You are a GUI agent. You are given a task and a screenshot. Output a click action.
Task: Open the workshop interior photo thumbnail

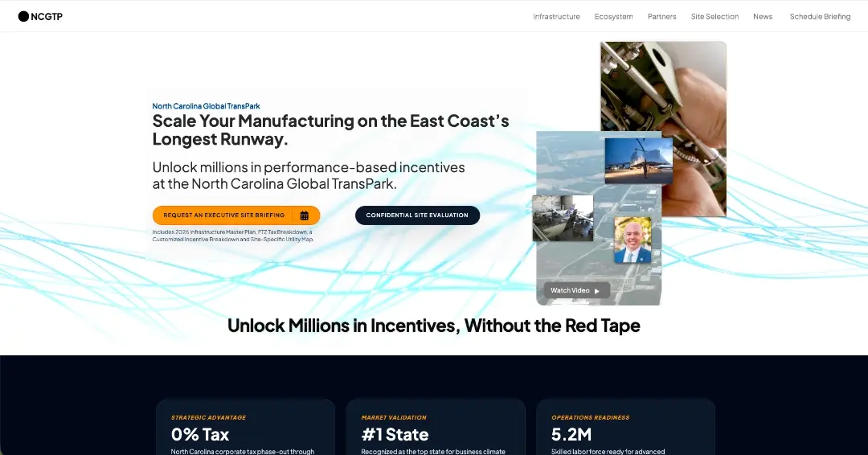point(563,218)
